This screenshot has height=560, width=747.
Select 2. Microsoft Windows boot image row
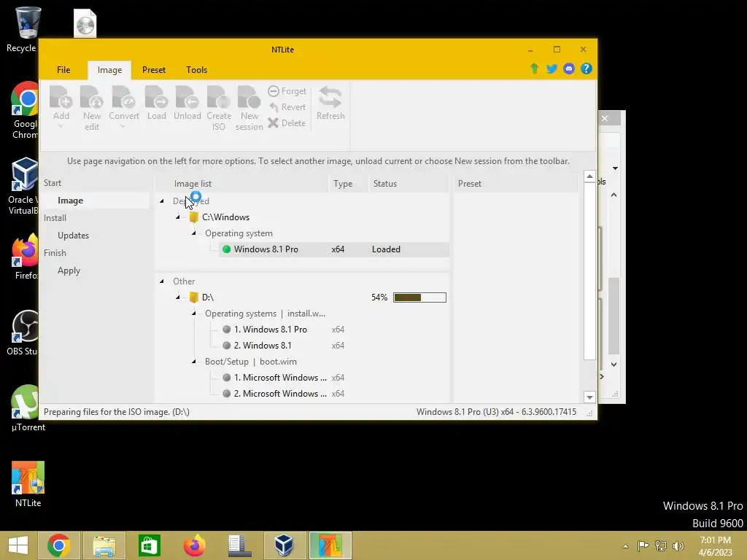pyautogui.click(x=280, y=394)
